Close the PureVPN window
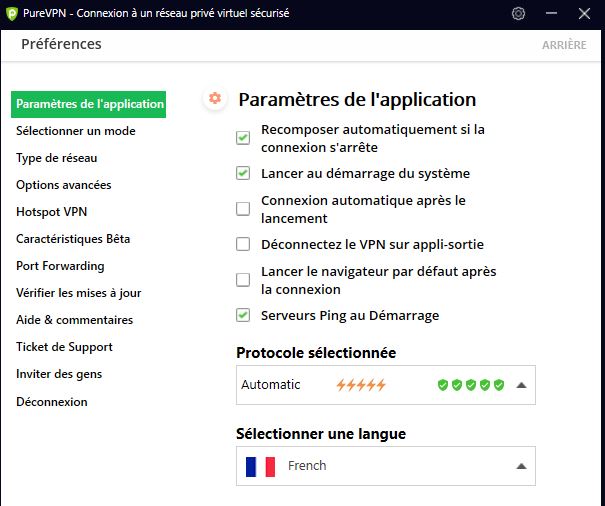This screenshot has width=605, height=506. [584, 14]
